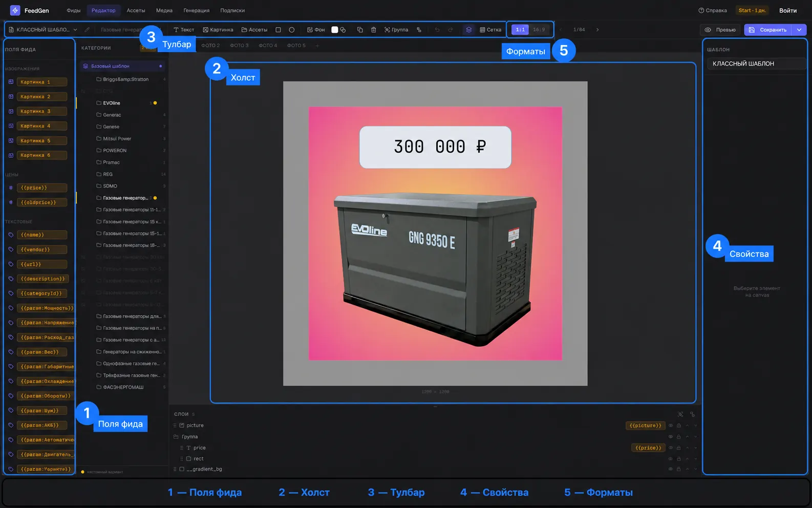
Task: Select the ellipse shape tool in toolbar
Action: [292, 30]
